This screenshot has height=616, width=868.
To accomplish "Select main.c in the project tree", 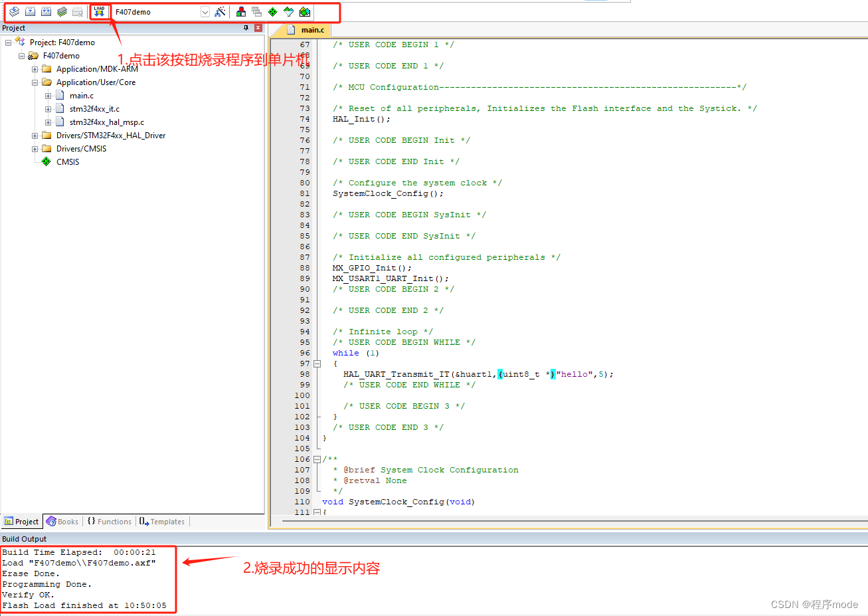I will (82, 96).
